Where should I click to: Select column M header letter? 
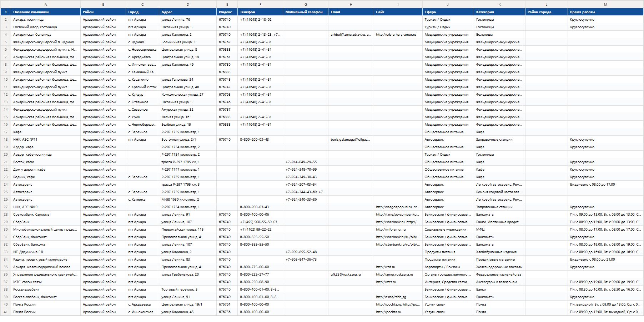pos(605,4)
